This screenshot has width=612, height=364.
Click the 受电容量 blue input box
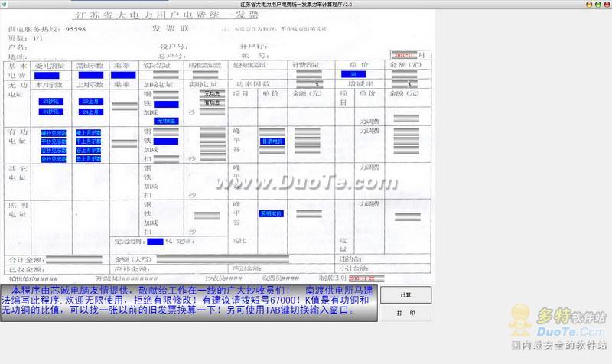tap(47, 75)
